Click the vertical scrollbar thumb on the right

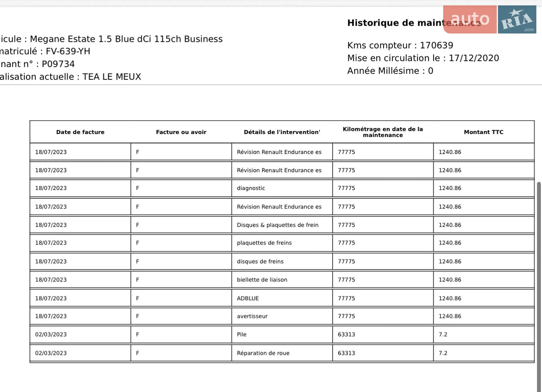[539, 287]
